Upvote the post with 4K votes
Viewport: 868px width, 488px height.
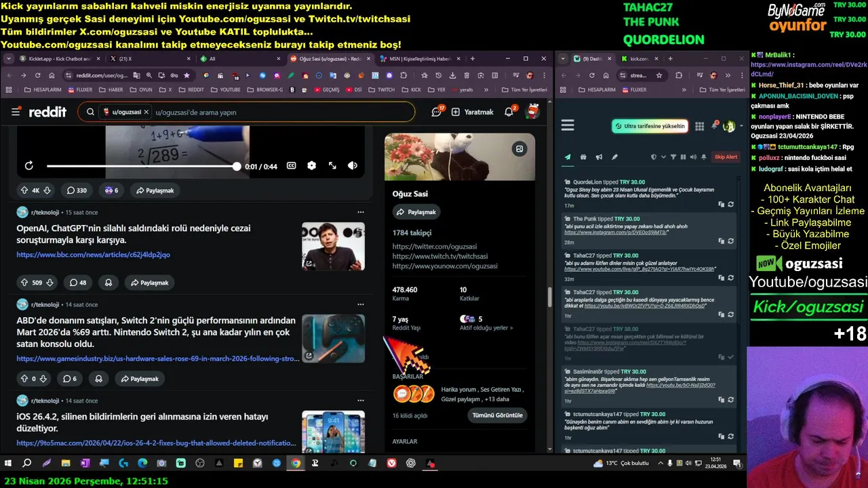[24, 190]
